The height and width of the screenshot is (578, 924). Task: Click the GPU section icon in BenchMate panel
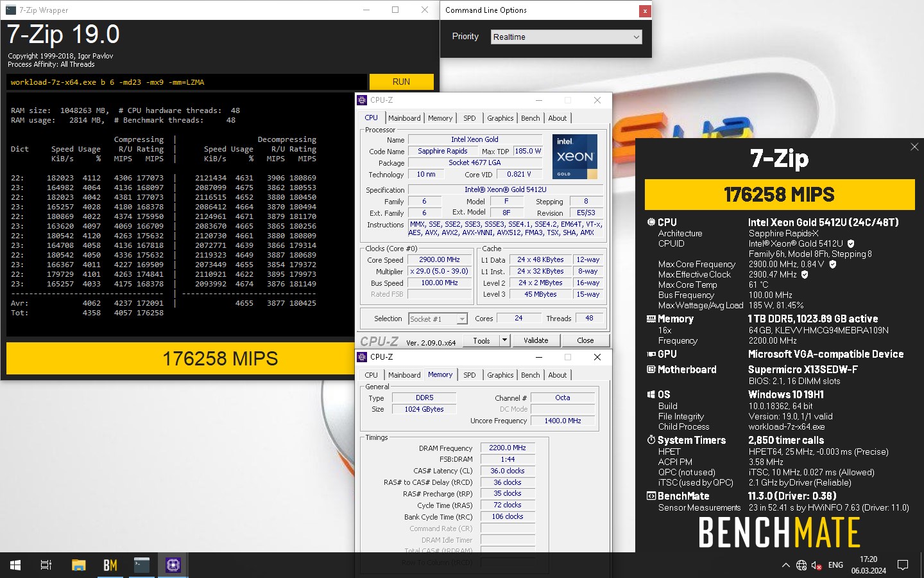651,354
